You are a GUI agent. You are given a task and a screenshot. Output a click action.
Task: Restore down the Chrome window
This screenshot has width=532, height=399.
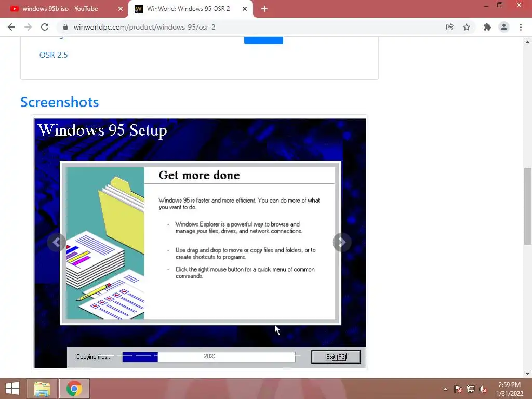pos(500,5)
